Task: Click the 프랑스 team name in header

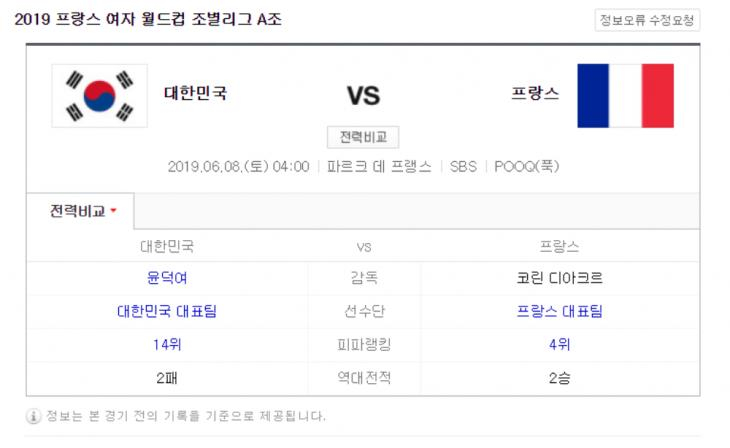Action: point(535,93)
